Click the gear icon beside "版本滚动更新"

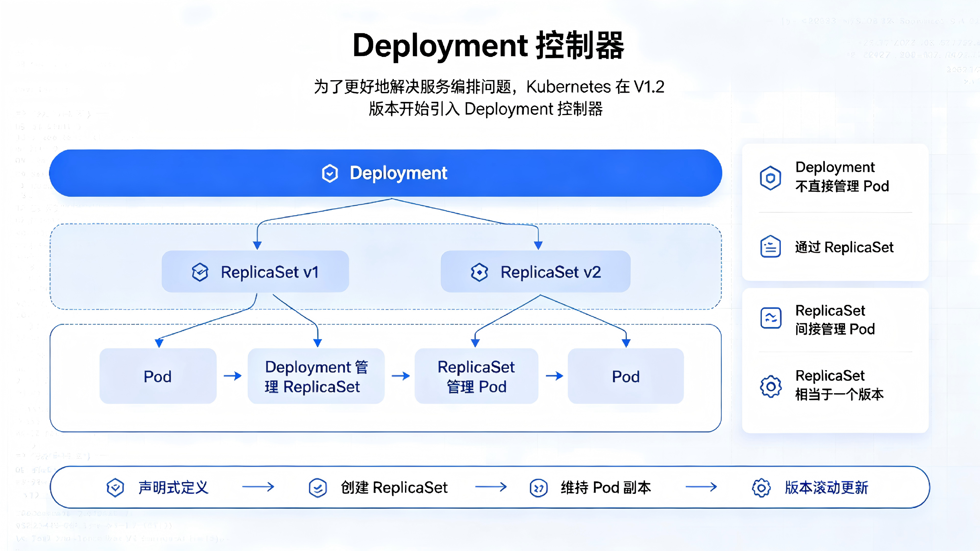tap(761, 488)
